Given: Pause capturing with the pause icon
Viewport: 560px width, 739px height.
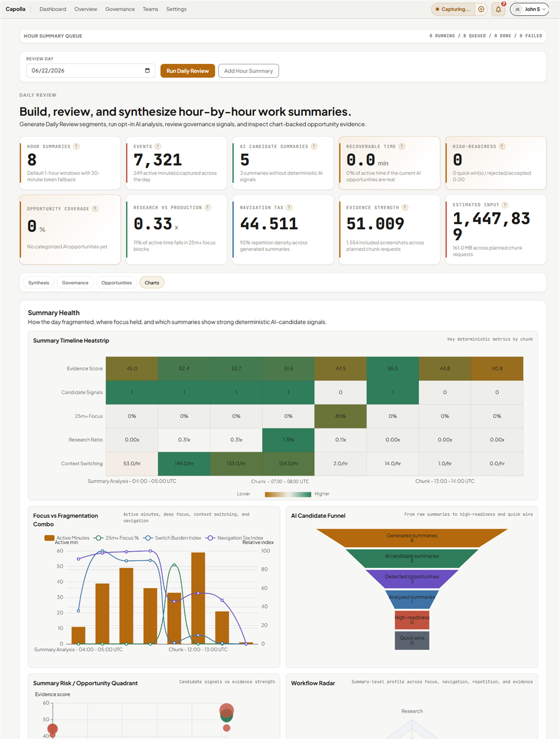Looking at the screenshot, I should click(481, 9).
